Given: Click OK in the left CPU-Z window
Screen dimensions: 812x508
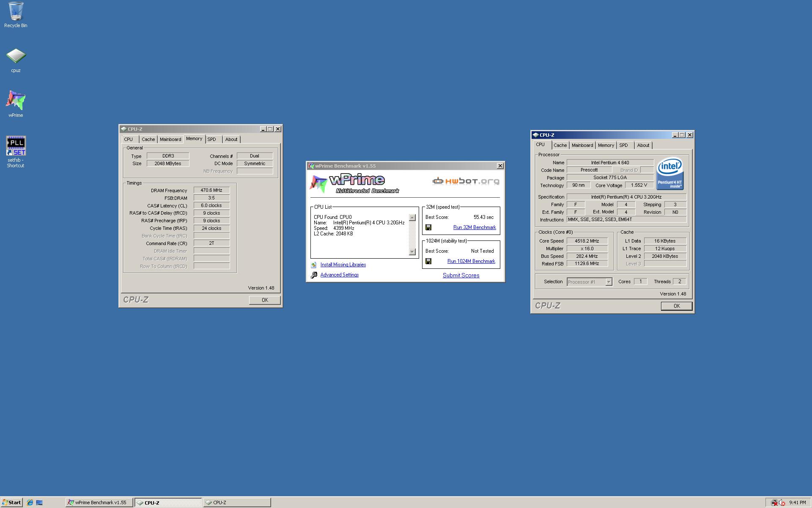Looking at the screenshot, I should point(265,300).
